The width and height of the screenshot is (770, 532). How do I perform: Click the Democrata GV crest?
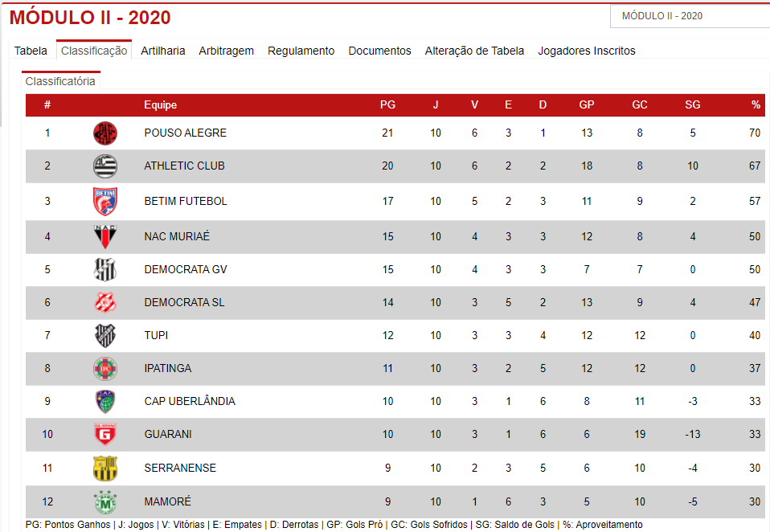tap(105, 269)
